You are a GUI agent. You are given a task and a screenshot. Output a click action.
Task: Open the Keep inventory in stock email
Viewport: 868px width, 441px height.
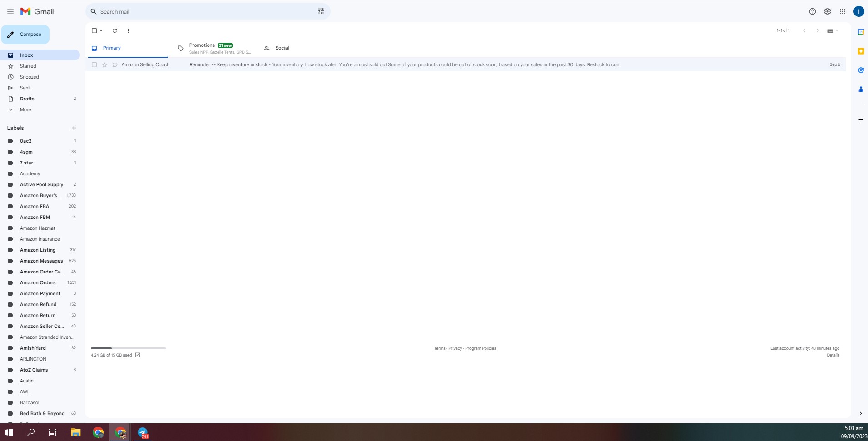(466, 65)
